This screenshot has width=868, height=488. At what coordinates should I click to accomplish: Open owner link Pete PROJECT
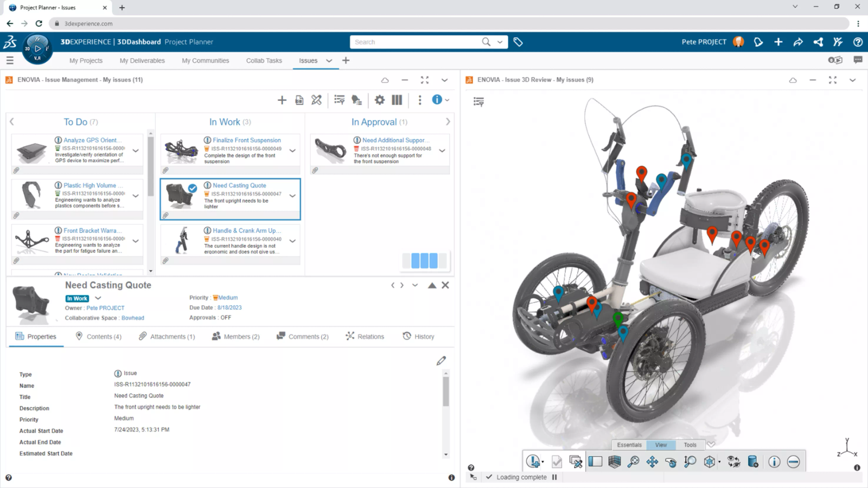105,308
